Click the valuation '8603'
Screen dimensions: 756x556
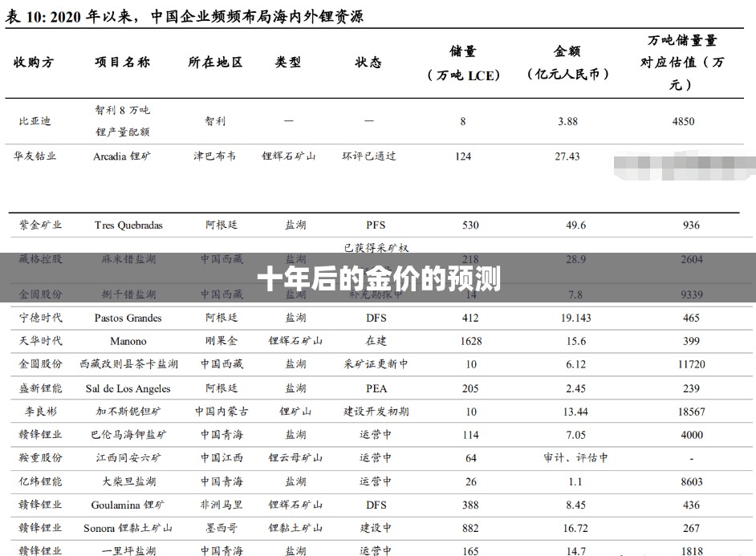[691, 481]
